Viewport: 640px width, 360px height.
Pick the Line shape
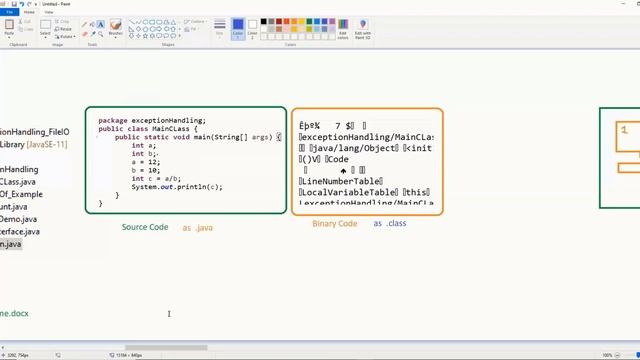[131, 22]
